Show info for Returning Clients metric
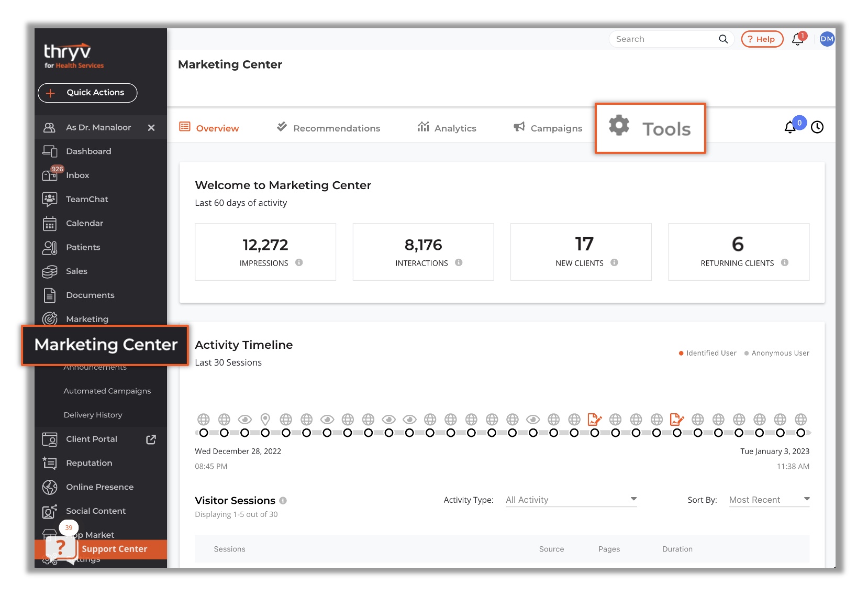868x595 pixels. 785,262
